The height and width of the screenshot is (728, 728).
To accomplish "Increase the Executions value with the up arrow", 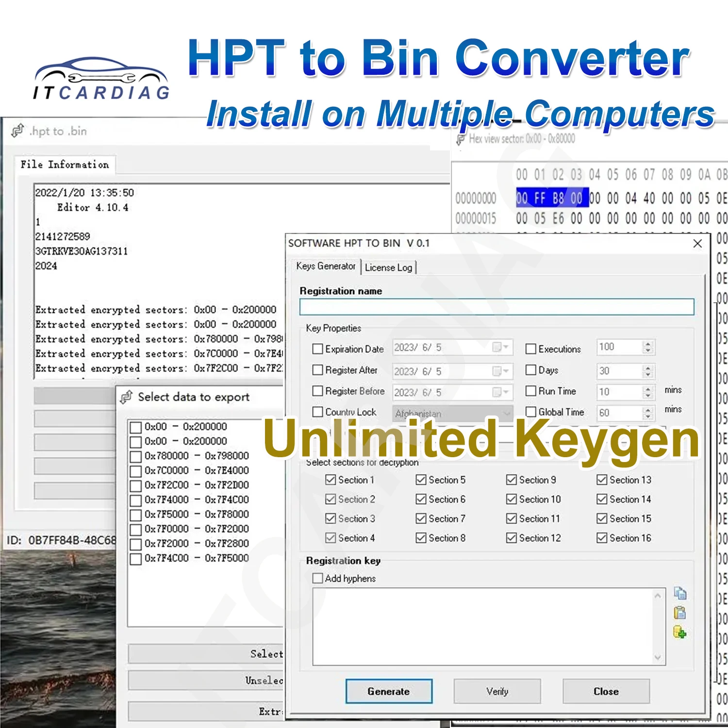I will pyautogui.click(x=648, y=344).
